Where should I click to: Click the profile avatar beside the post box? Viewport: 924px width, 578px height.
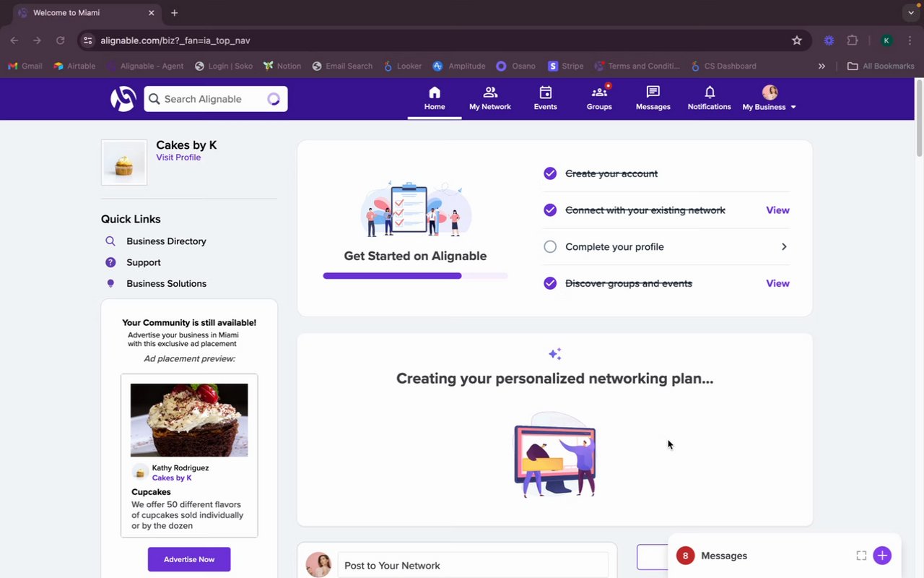318,565
